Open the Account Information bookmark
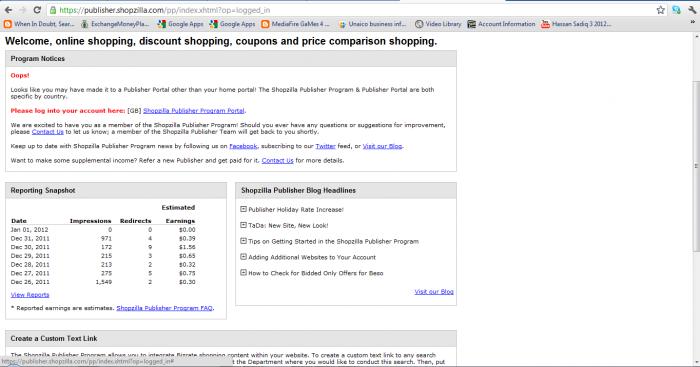This screenshot has width=700, height=367. pos(501,24)
